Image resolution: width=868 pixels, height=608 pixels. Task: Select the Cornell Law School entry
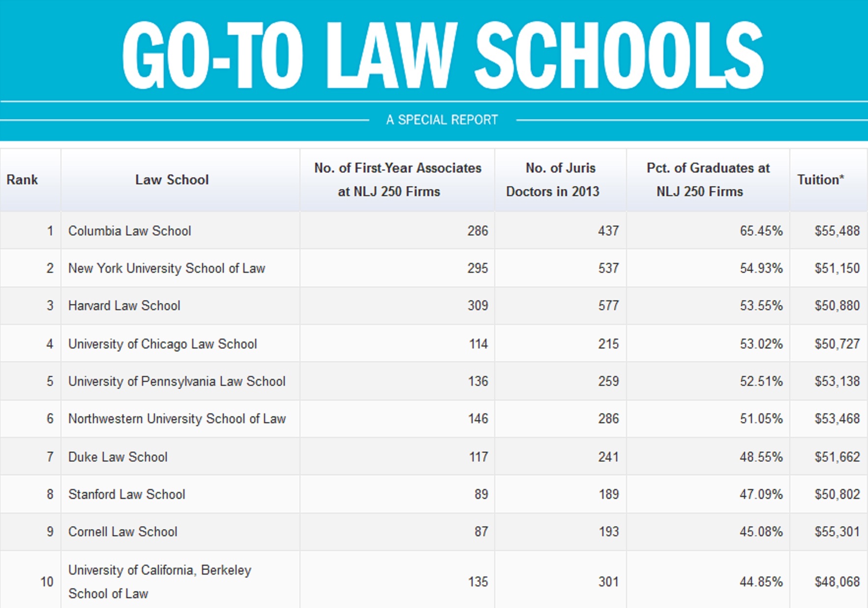click(x=122, y=532)
